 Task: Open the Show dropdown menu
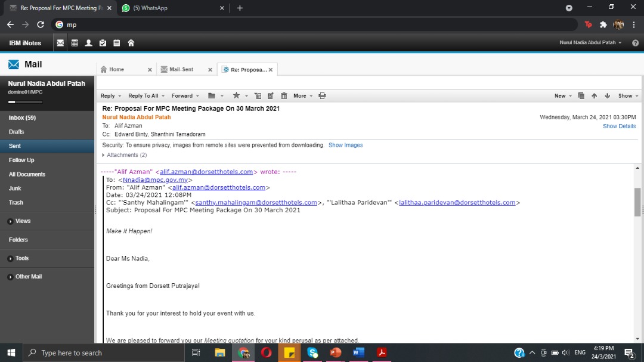click(x=628, y=96)
